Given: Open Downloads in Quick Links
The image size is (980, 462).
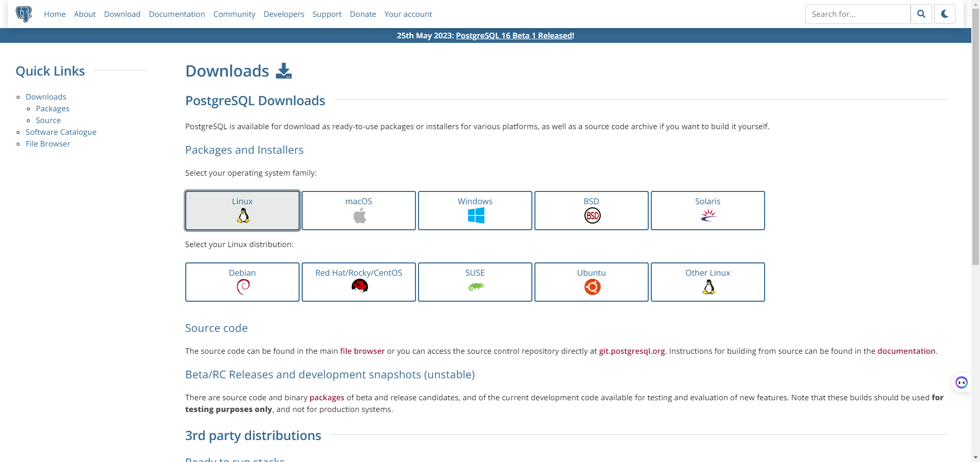Looking at the screenshot, I should pos(46,97).
